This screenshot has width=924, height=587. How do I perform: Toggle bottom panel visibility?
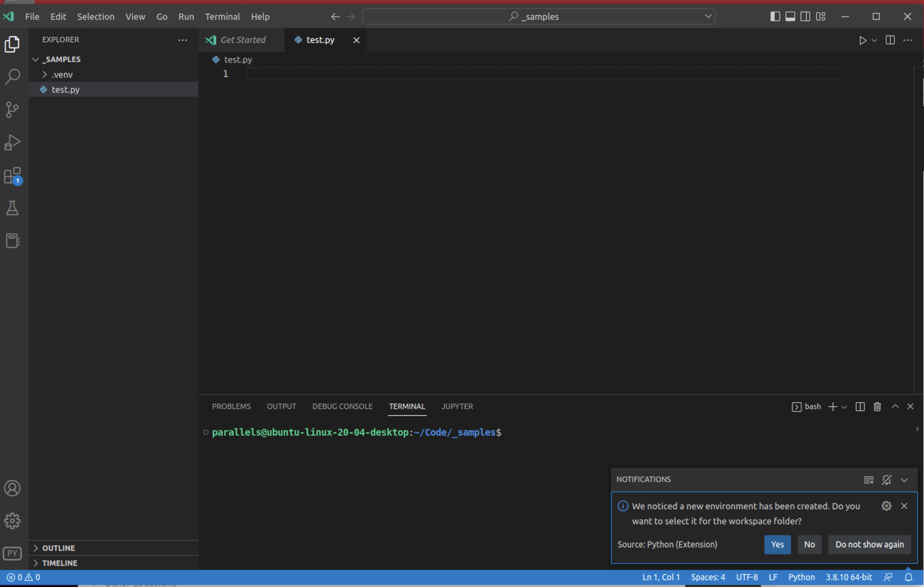tap(790, 16)
